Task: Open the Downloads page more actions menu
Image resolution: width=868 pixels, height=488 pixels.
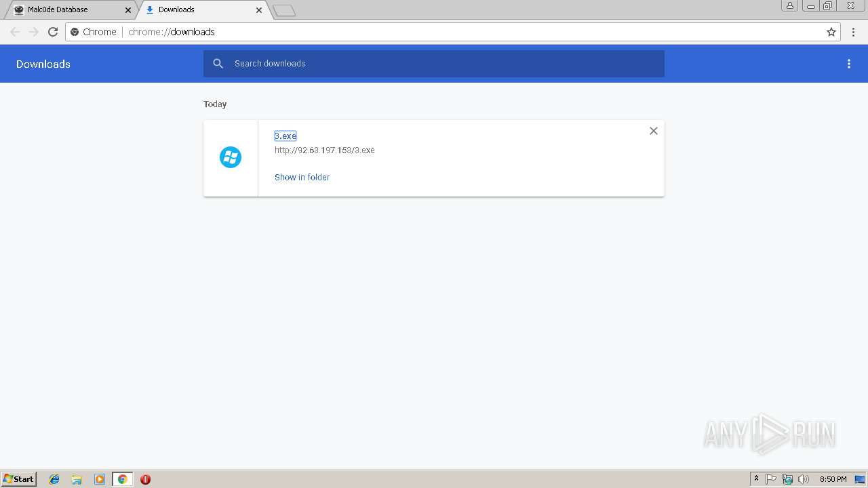Action: (849, 64)
